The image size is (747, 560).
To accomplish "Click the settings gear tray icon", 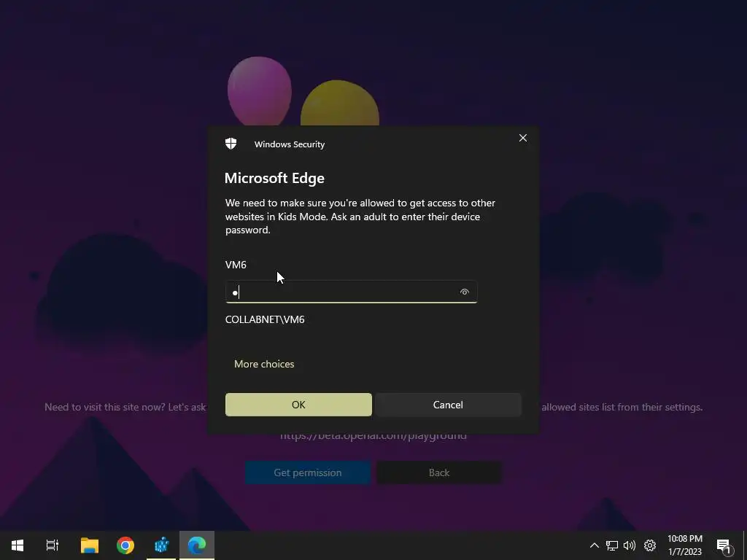I will click(x=650, y=545).
